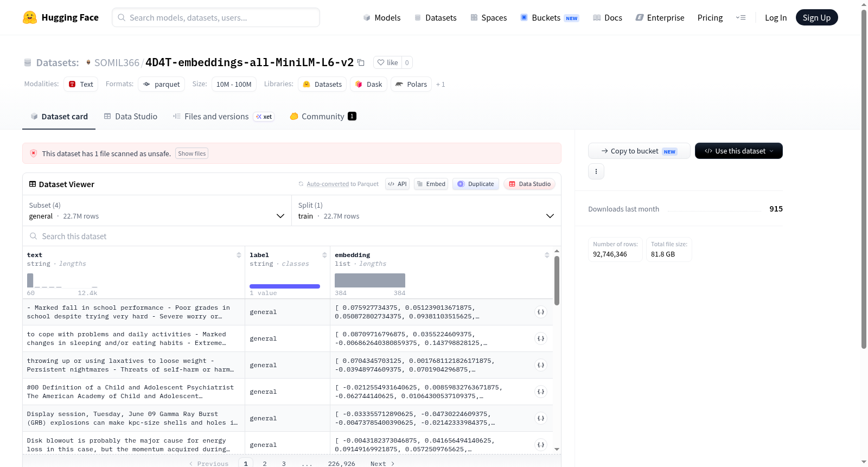Go to Buckets in the top navigation
Image resolution: width=868 pixels, height=467 pixels.
(550, 17)
